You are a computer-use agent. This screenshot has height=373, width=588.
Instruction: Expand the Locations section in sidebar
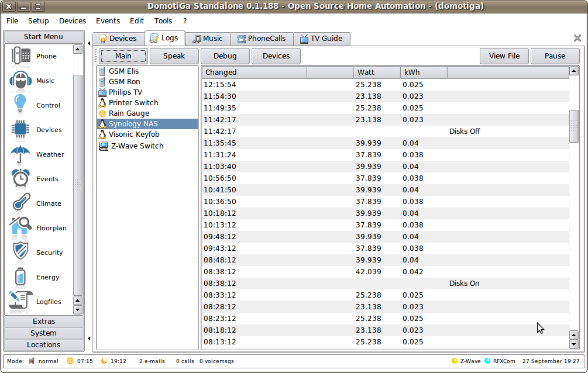click(43, 344)
